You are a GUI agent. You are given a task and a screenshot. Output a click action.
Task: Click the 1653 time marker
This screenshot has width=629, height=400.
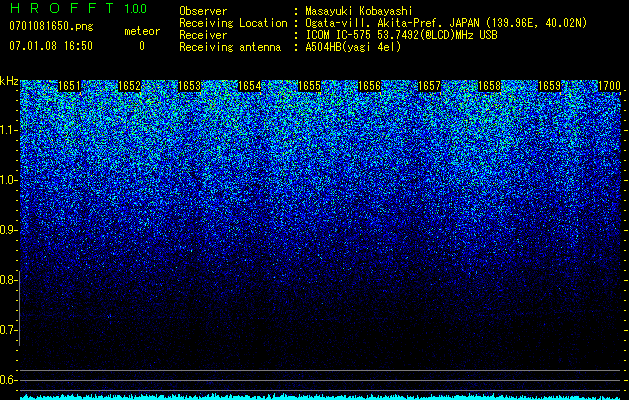(189, 86)
